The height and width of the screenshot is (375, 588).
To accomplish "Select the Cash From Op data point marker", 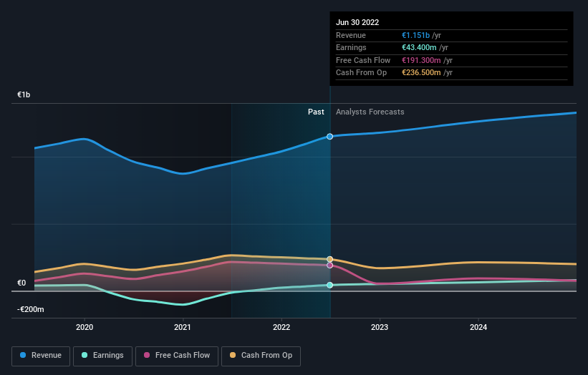I will coord(329,259).
